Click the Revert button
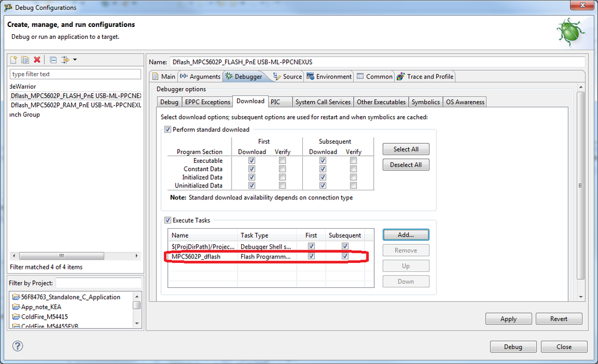The image size is (598, 364). click(558, 318)
